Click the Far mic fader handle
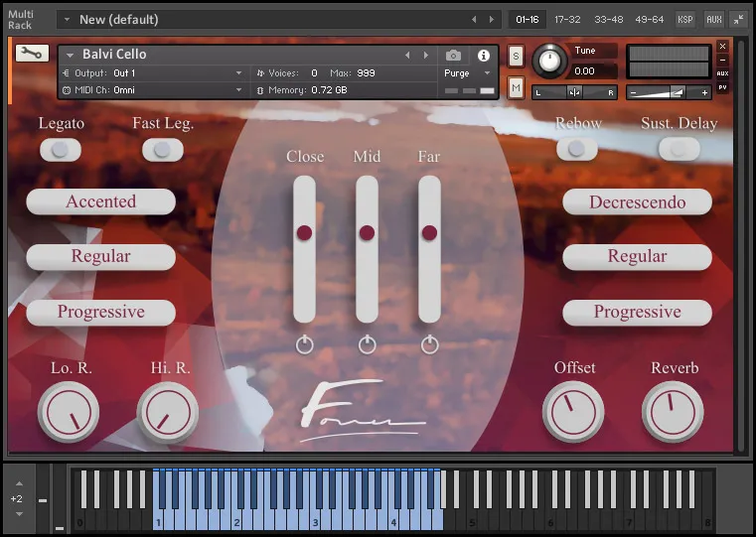The image size is (756, 537). click(429, 232)
